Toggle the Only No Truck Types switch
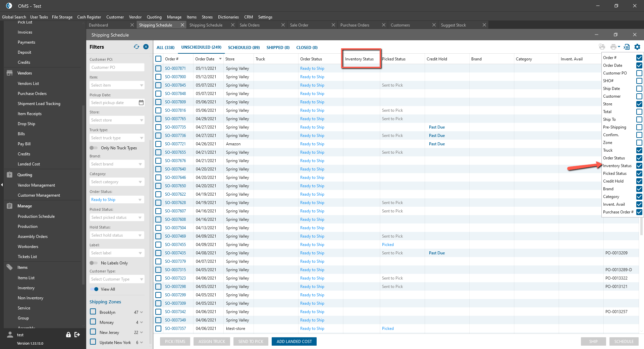 pos(94,148)
